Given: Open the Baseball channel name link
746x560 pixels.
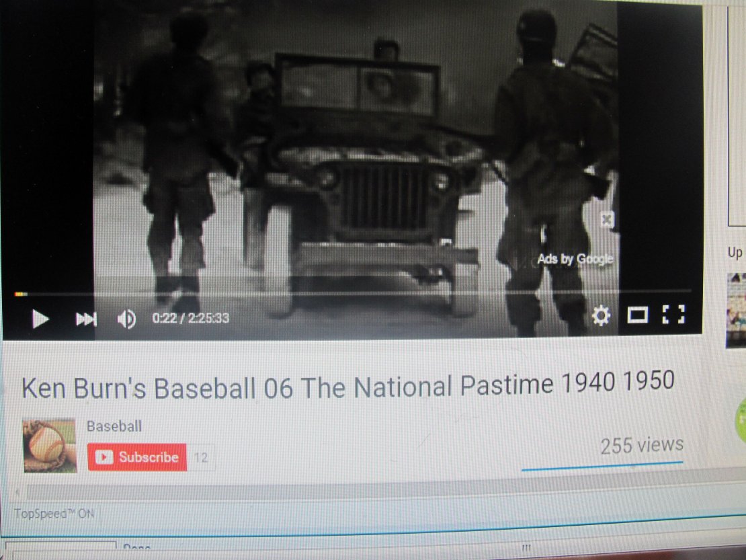Looking at the screenshot, I should pos(114,426).
